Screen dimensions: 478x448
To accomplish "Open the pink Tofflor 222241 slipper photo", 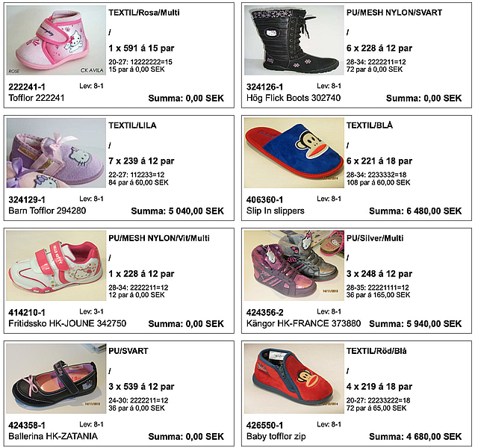I will pos(56,40).
